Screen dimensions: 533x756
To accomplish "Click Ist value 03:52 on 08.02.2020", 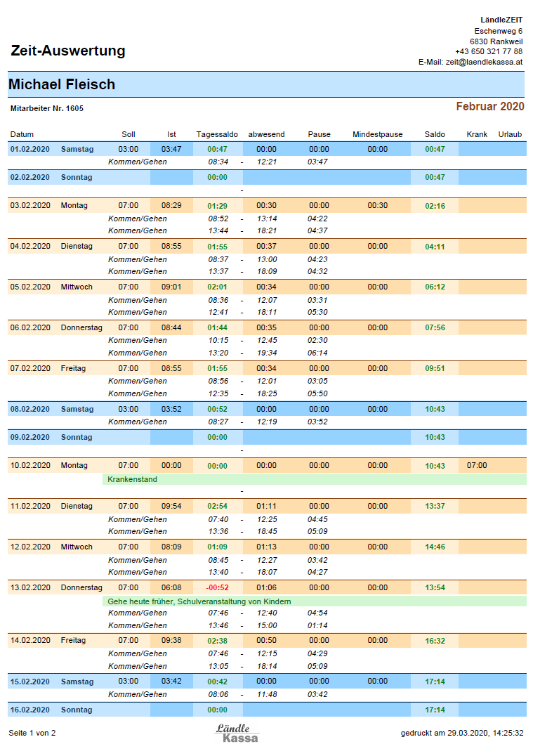I will [x=171, y=409].
